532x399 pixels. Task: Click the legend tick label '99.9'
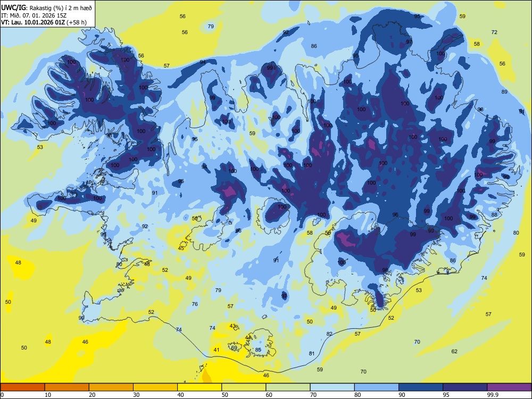[x=493, y=395]
